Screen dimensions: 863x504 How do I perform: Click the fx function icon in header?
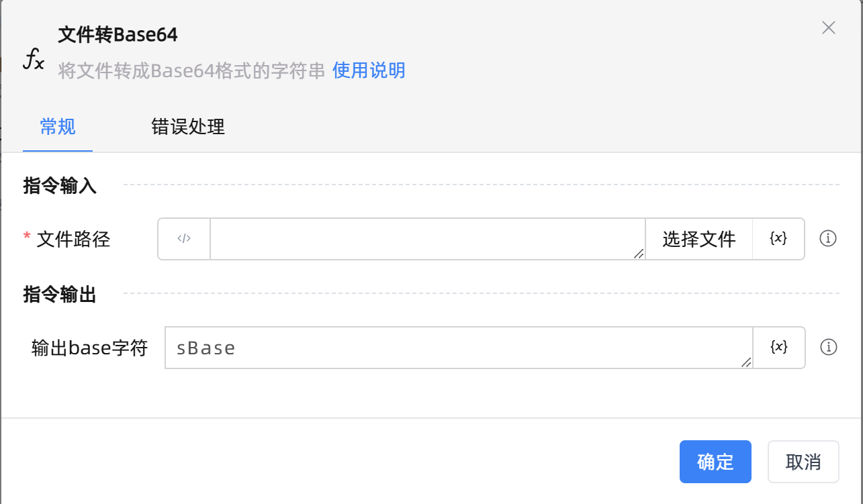[x=34, y=60]
